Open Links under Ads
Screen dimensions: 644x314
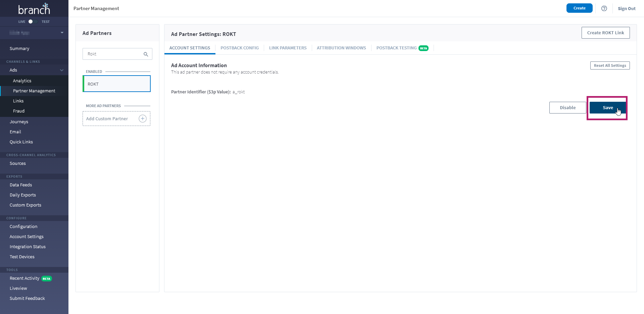click(18, 101)
